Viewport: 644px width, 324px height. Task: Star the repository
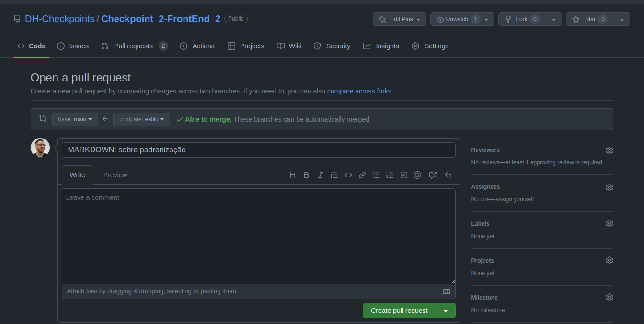tap(590, 19)
